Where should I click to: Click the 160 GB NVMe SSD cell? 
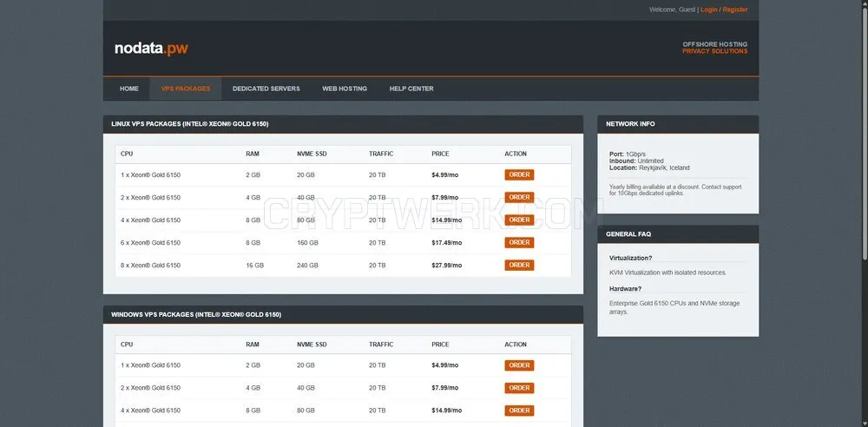pyautogui.click(x=308, y=243)
